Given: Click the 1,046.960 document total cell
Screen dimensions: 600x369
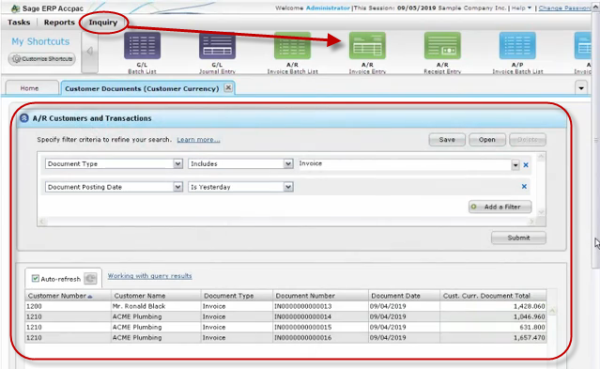Looking at the screenshot, I should [x=493, y=317].
